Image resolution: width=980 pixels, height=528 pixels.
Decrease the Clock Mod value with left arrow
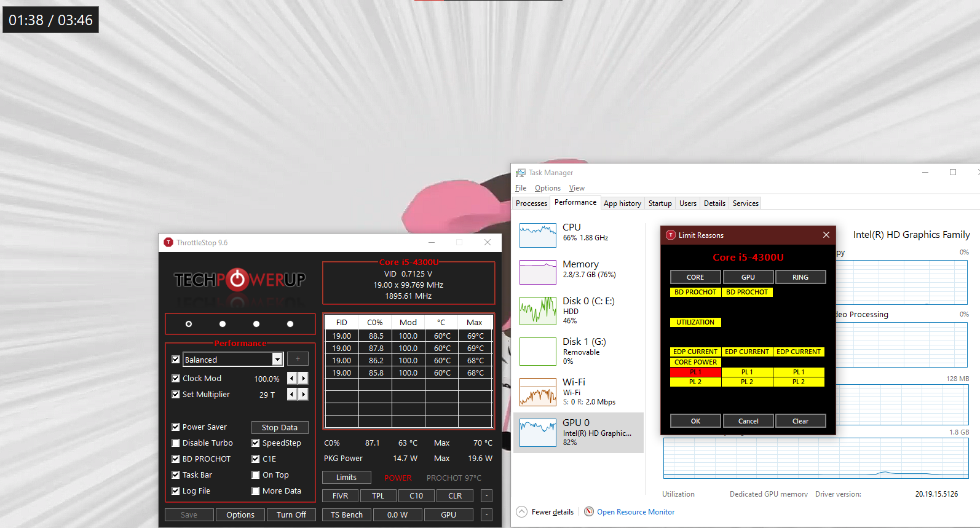pos(292,379)
